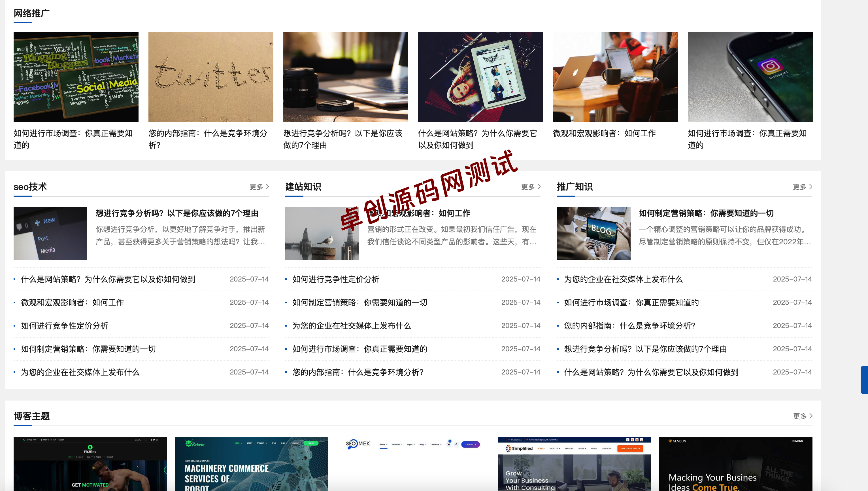Image resolution: width=868 pixels, height=491 pixels.
Task: Open the Social Media blackboard thumbnail
Action: coord(76,77)
